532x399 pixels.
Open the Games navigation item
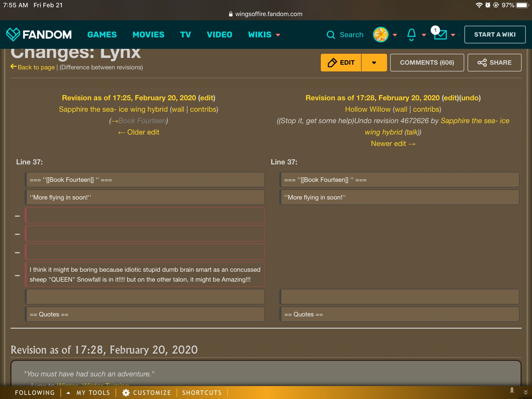coord(102,35)
